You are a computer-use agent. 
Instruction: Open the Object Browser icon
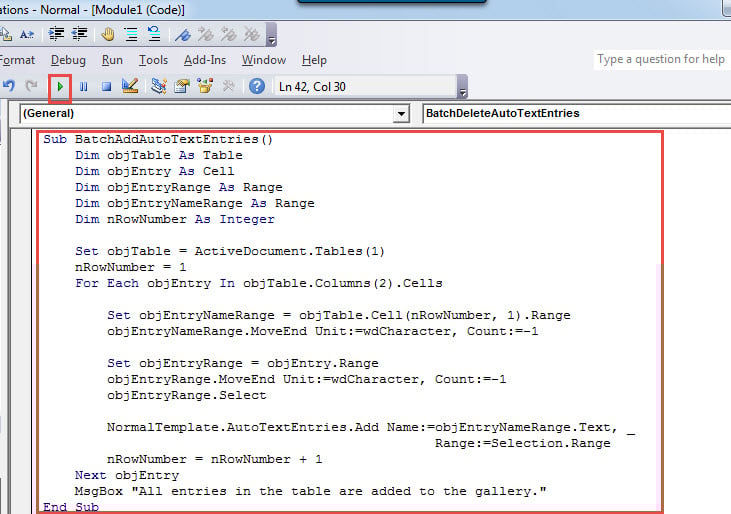(x=205, y=86)
